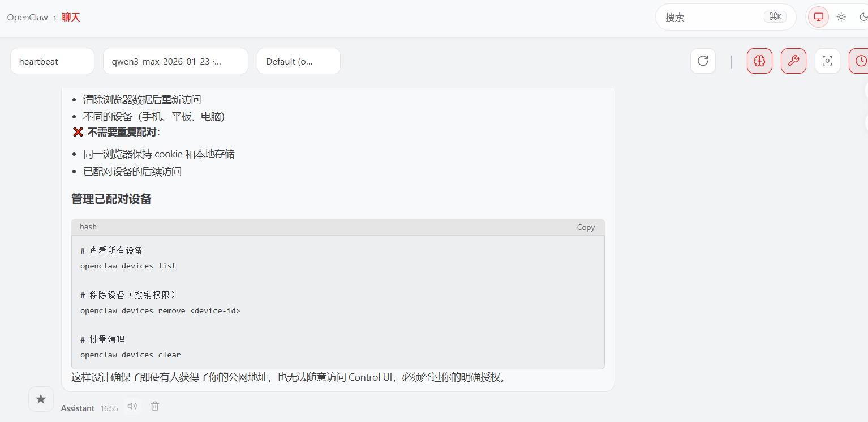Open the heartbeat session dropdown
Viewport: 868px width, 422px height.
pyautogui.click(x=52, y=61)
